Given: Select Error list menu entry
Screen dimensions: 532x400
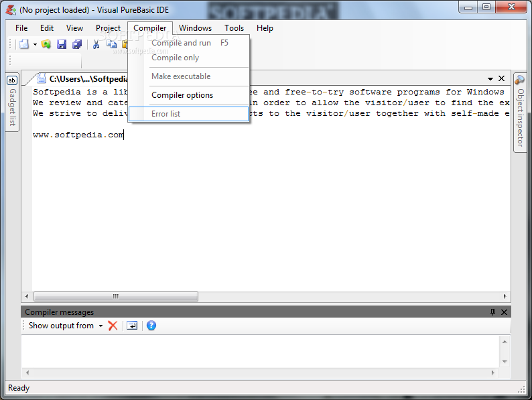Looking at the screenshot, I should pyautogui.click(x=189, y=114).
